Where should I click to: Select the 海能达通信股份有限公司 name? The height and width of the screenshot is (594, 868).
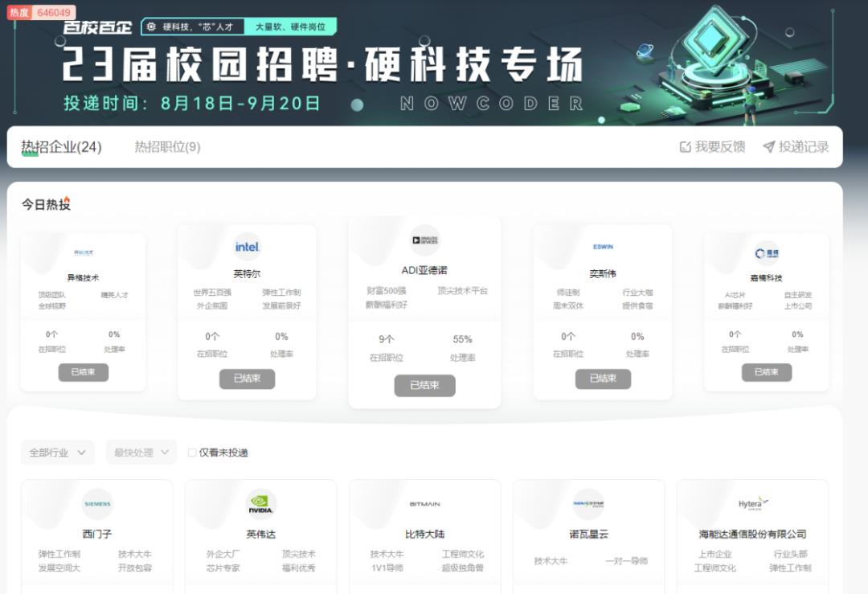point(753,535)
